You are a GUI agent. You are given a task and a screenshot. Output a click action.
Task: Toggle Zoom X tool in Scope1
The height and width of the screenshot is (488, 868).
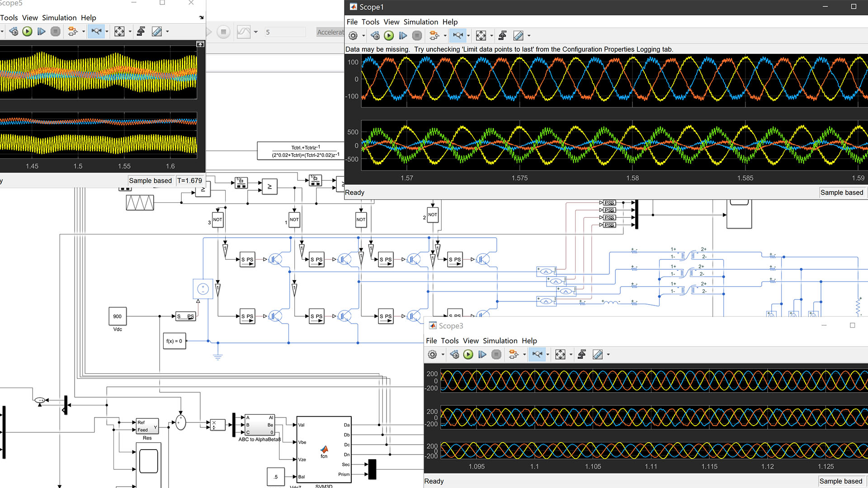coord(458,36)
